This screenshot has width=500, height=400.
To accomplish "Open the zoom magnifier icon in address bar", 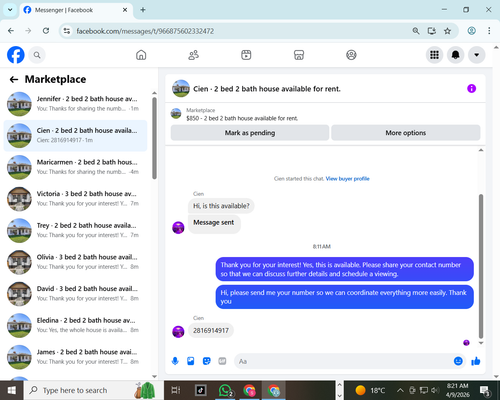I will (416, 31).
